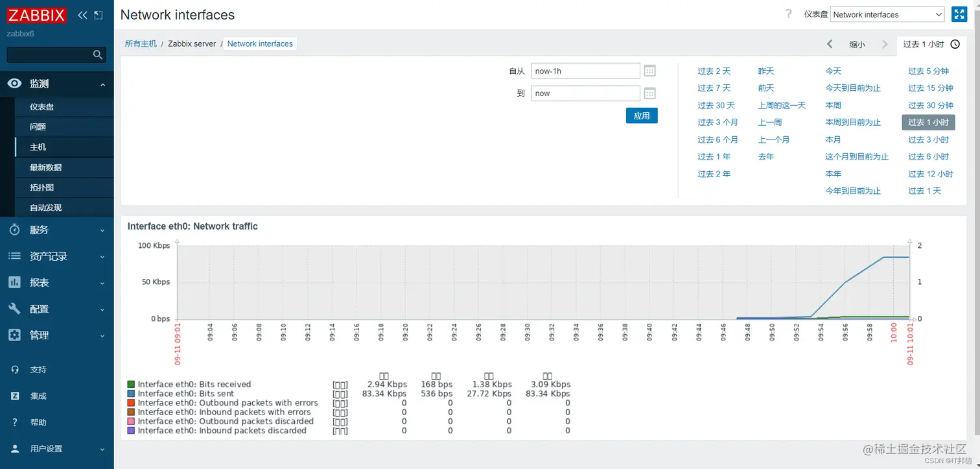Collapse the 监测 menu section
Viewport: 980px width, 469px height.
[102, 84]
